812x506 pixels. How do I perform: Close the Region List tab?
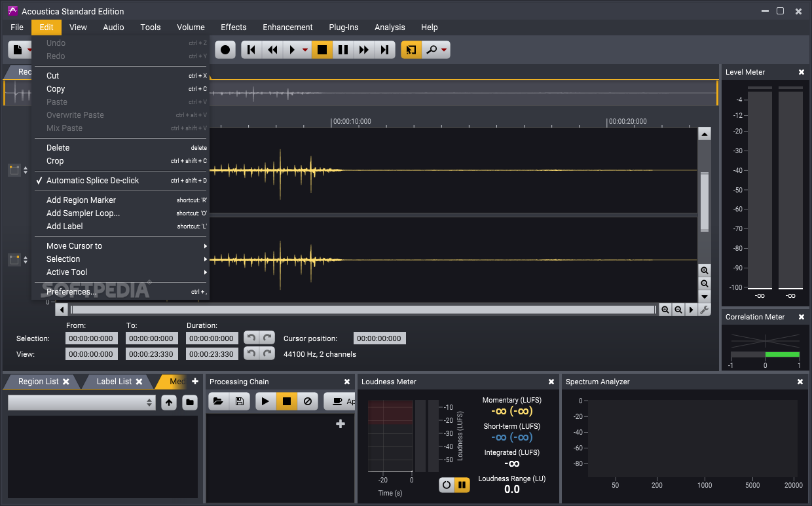[x=66, y=382]
